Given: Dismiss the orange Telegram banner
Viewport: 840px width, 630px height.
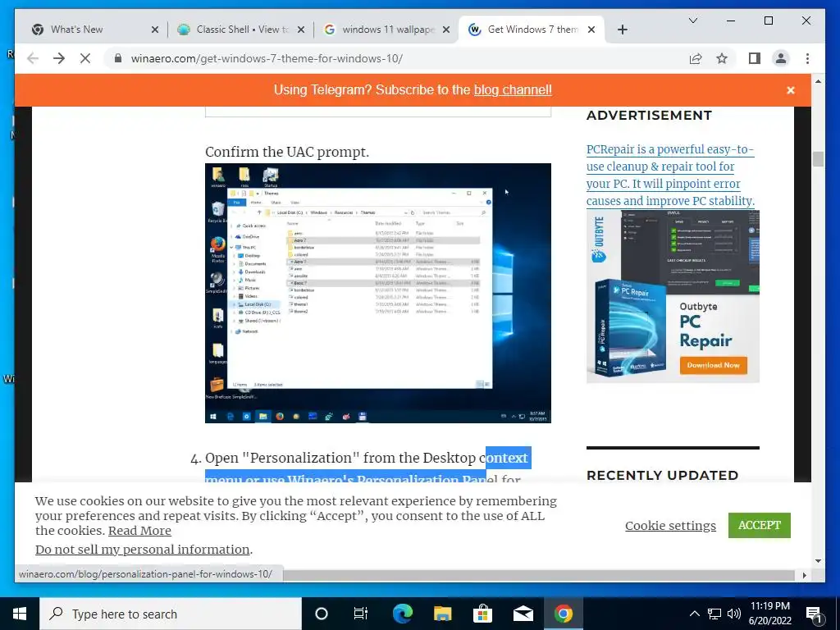Looking at the screenshot, I should pos(791,90).
